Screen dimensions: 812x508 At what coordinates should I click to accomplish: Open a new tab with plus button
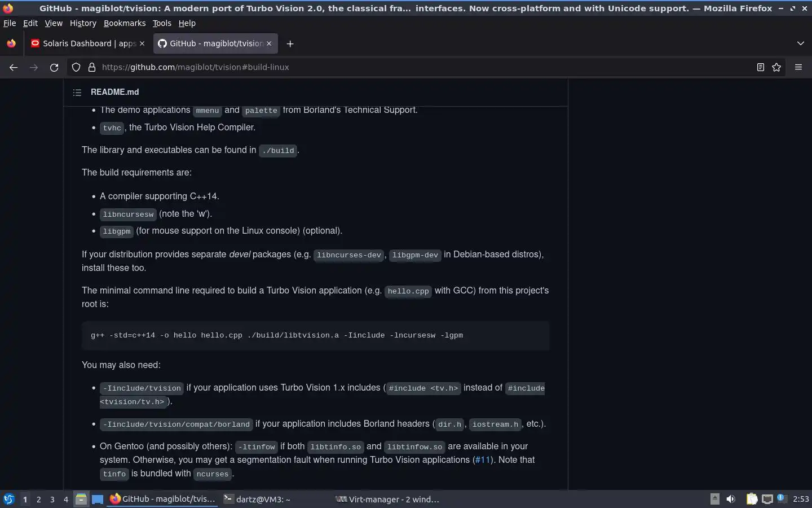(290, 43)
